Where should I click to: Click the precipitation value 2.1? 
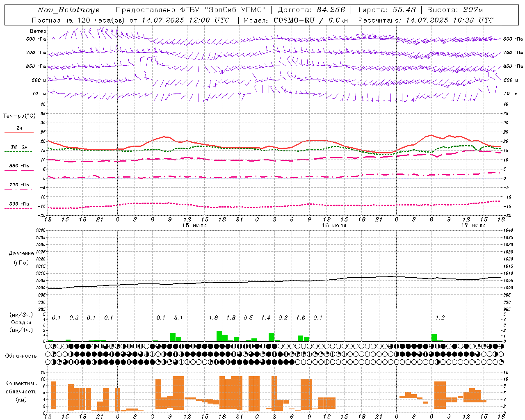point(178,317)
